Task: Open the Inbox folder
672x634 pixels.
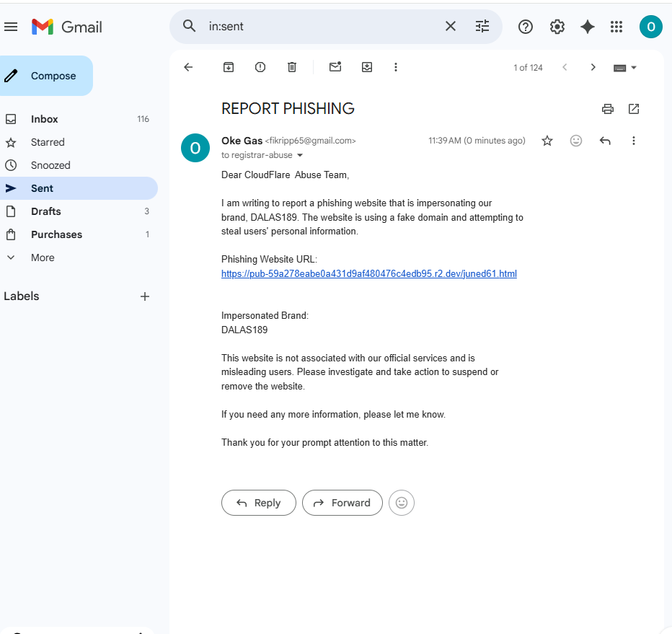Action: coord(79,119)
